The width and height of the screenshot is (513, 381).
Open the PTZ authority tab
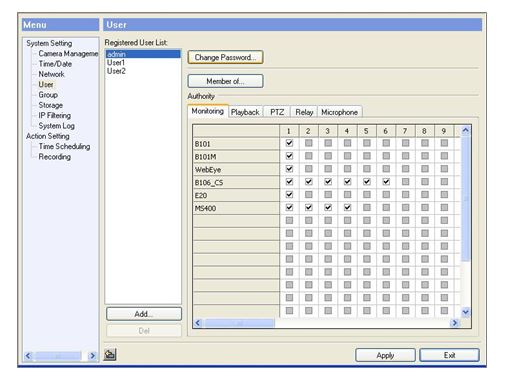click(x=277, y=112)
